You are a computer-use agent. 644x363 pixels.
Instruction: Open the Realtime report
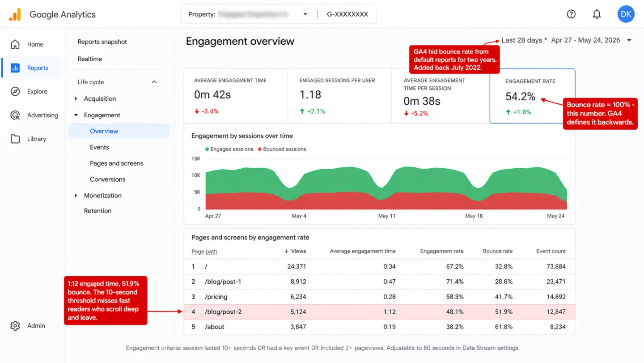click(90, 59)
